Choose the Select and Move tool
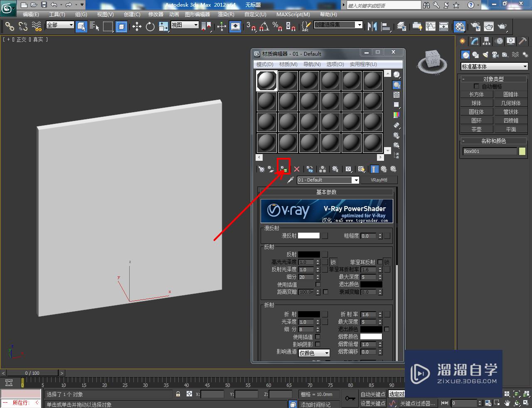The height and width of the screenshot is (408, 532). 137,27
